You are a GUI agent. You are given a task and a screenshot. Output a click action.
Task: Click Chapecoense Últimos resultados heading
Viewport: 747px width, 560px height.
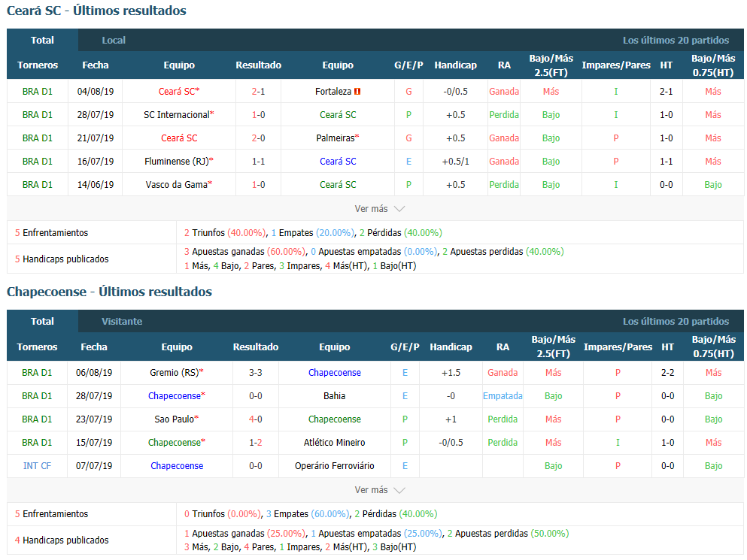pos(109,292)
